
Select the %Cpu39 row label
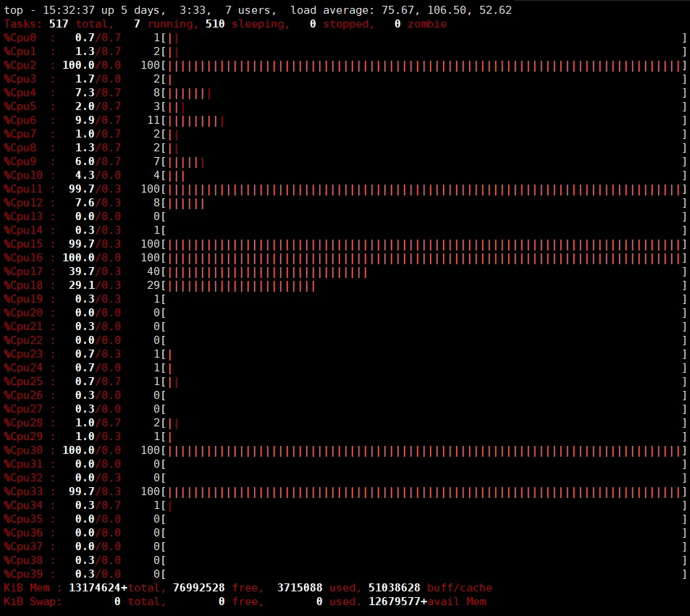(x=23, y=574)
